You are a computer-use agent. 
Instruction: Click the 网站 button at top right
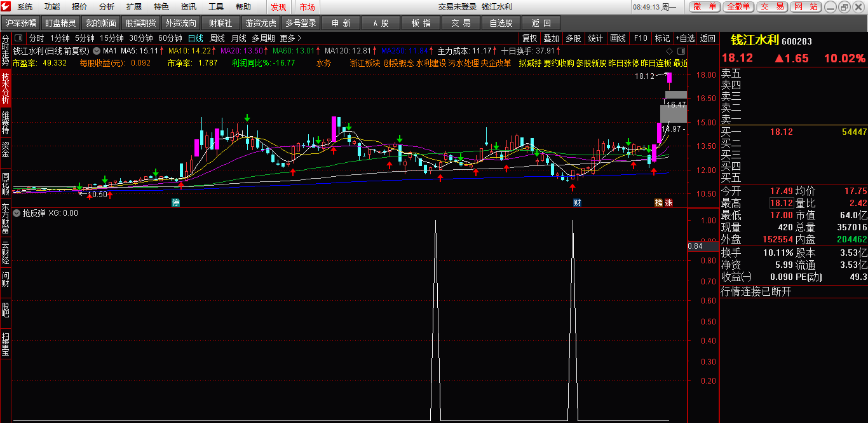point(806,7)
